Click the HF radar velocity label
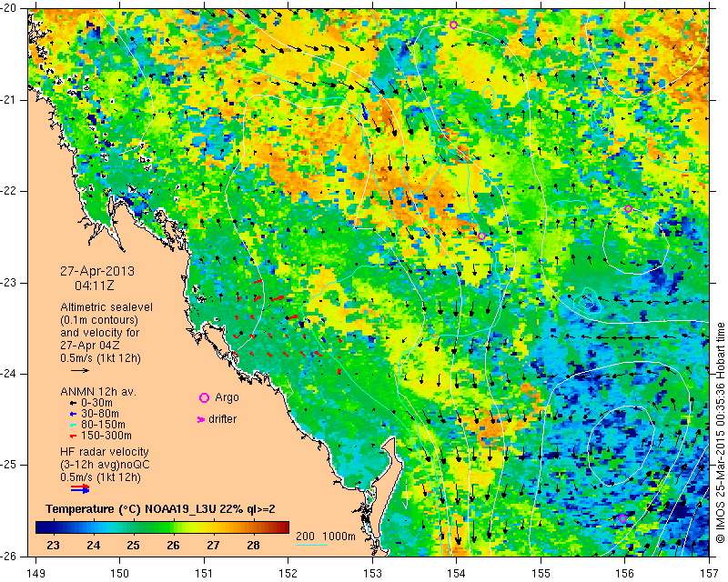The width and height of the screenshot is (728, 582). click(x=105, y=452)
